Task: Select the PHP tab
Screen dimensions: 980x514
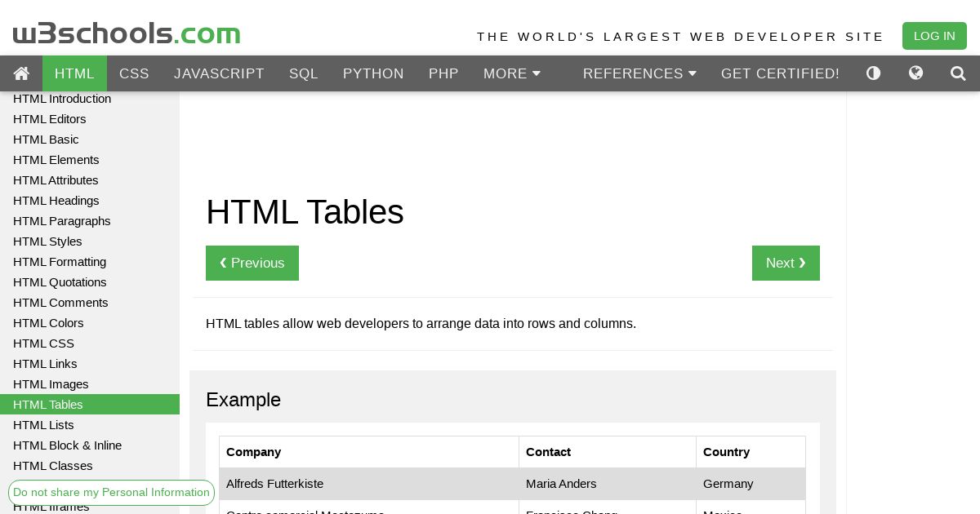Action: point(443,73)
